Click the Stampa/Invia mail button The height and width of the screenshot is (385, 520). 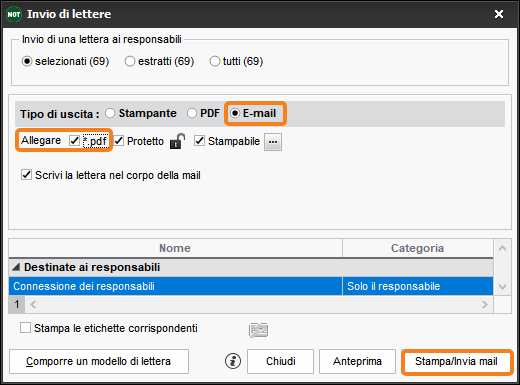456,361
